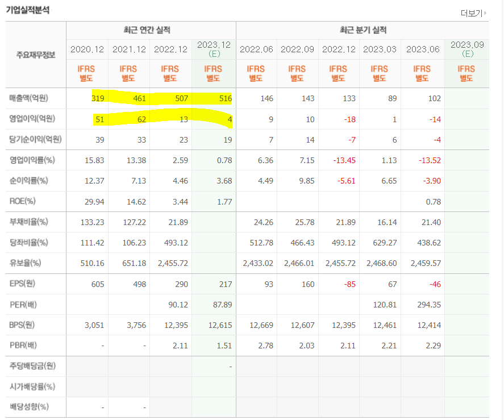The width and height of the screenshot is (504, 420).
Task: Select the red margin value -13.52
Action: coord(430,160)
